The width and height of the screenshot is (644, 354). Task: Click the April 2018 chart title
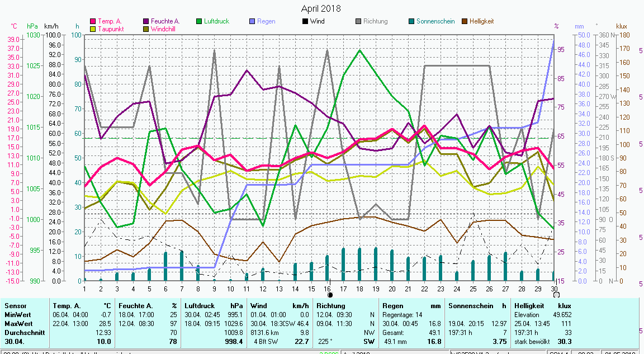(x=321, y=8)
